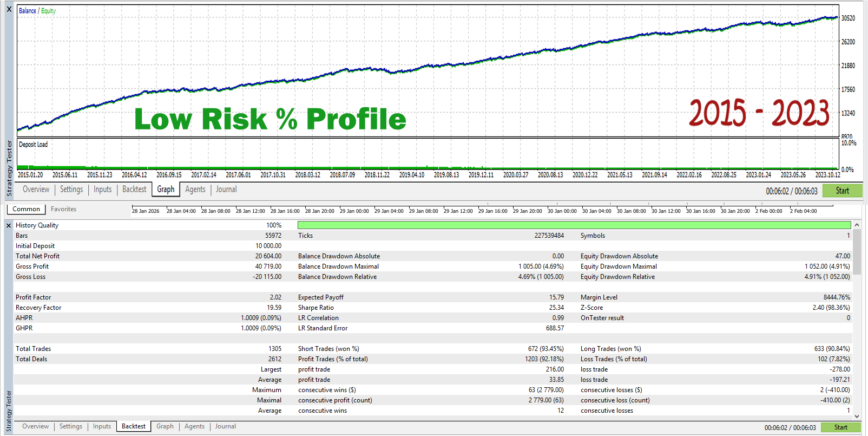The height and width of the screenshot is (436, 868).
Task: Open the Agents tab in upper panel
Action: tap(195, 190)
